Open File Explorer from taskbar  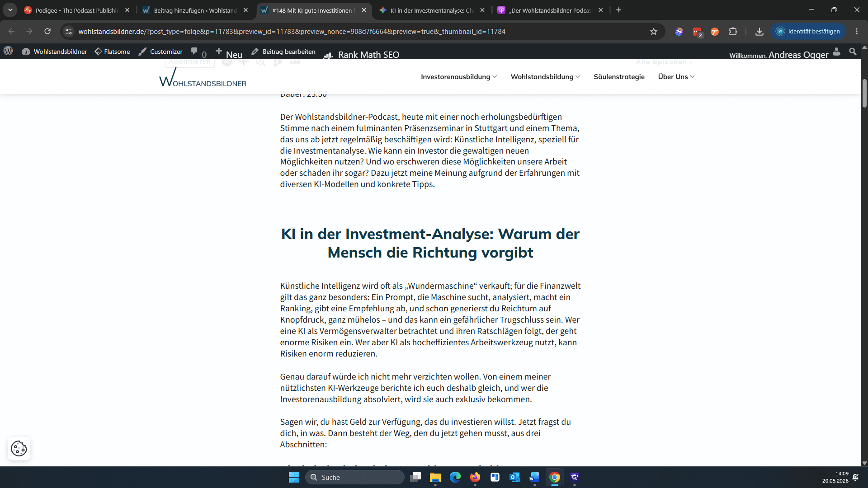click(435, 477)
